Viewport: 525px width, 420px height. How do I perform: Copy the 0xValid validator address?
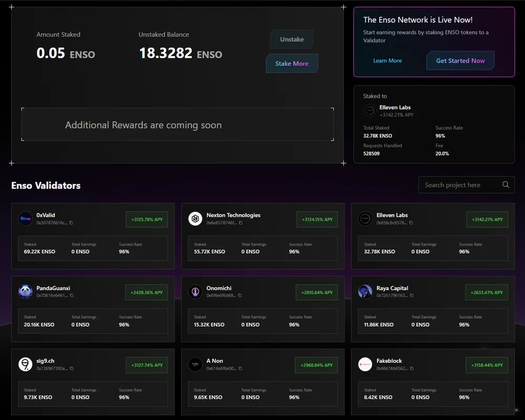click(71, 223)
